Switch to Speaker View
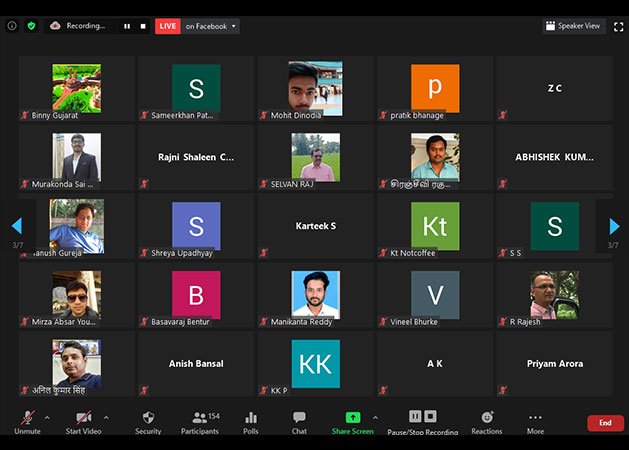This screenshot has width=629, height=450. [x=574, y=26]
